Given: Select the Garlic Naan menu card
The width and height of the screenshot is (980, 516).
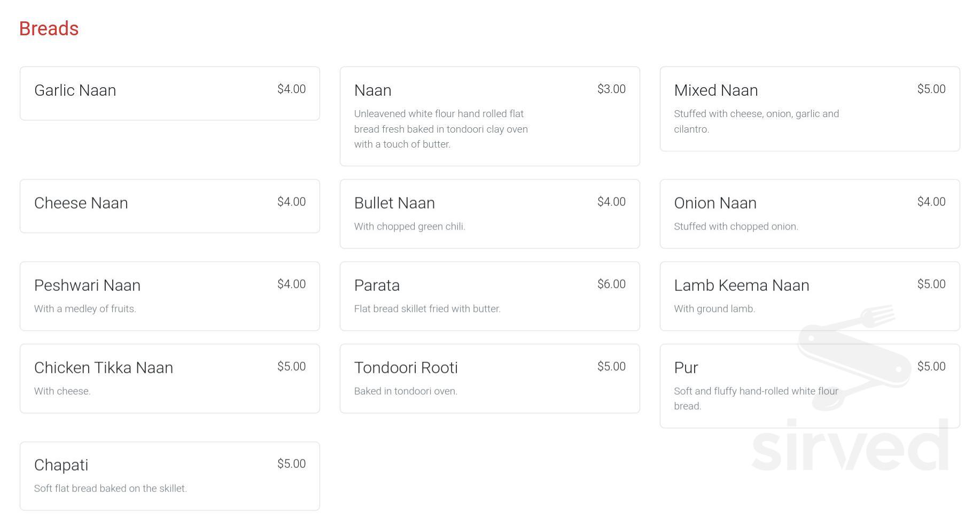Looking at the screenshot, I should [x=169, y=93].
